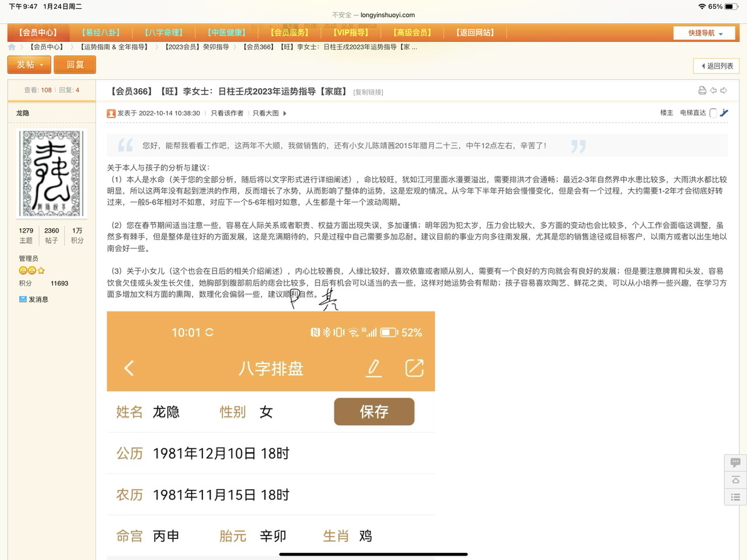The height and width of the screenshot is (560, 747).
Task: Click the printer icon for this thread
Action: [x=702, y=90]
